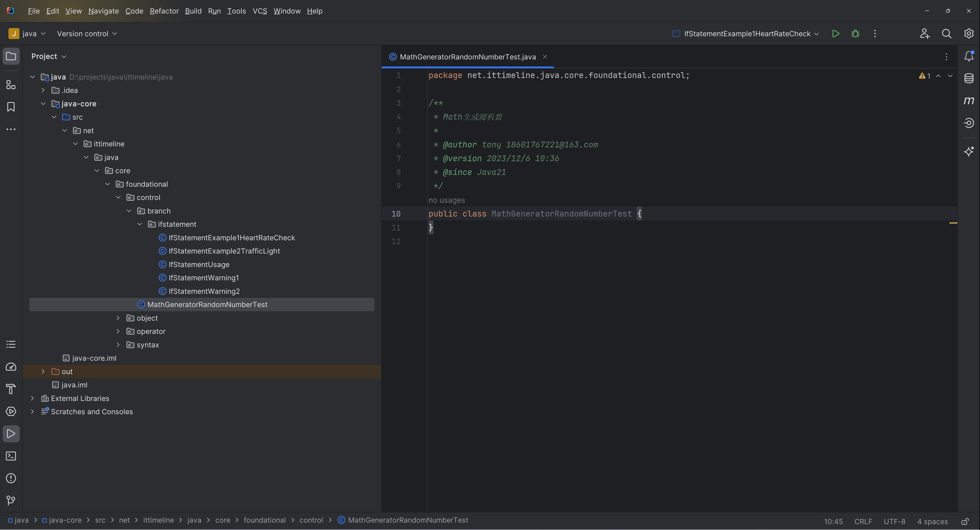Open more run actions menu
Screen dimensions: 980x530
(x=875, y=33)
